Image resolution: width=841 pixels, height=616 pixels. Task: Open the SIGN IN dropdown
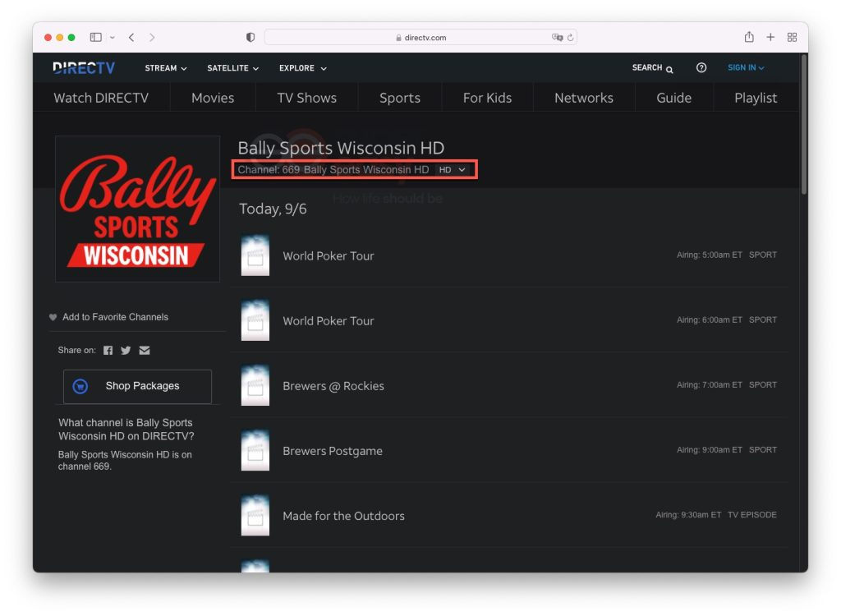pyautogui.click(x=746, y=67)
